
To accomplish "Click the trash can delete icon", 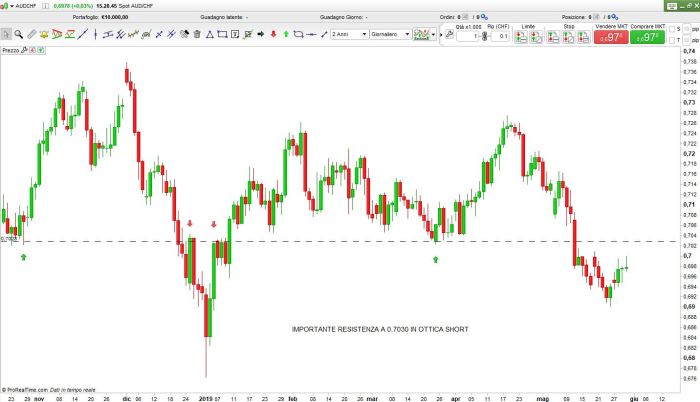I will [x=197, y=34].
